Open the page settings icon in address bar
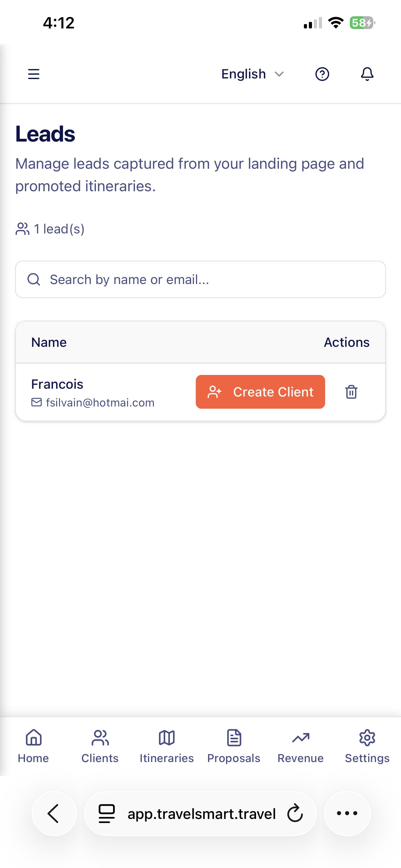This screenshot has height=868, width=401. coord(107,813)
